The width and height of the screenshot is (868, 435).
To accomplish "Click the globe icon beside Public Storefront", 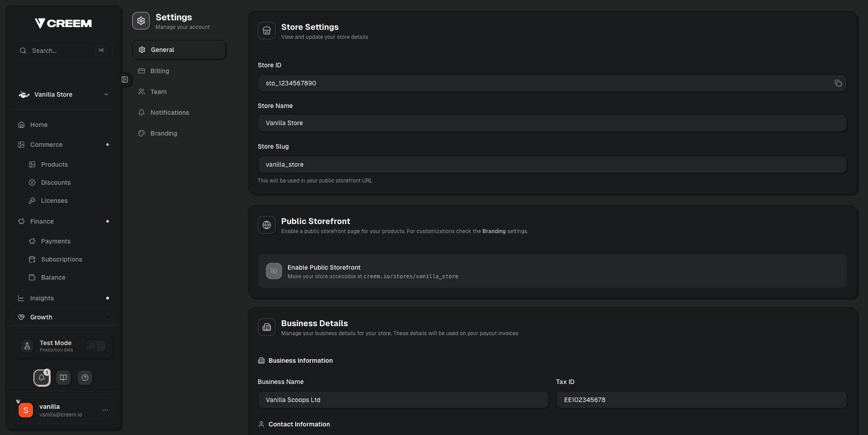I will click(x=267, y=225).
